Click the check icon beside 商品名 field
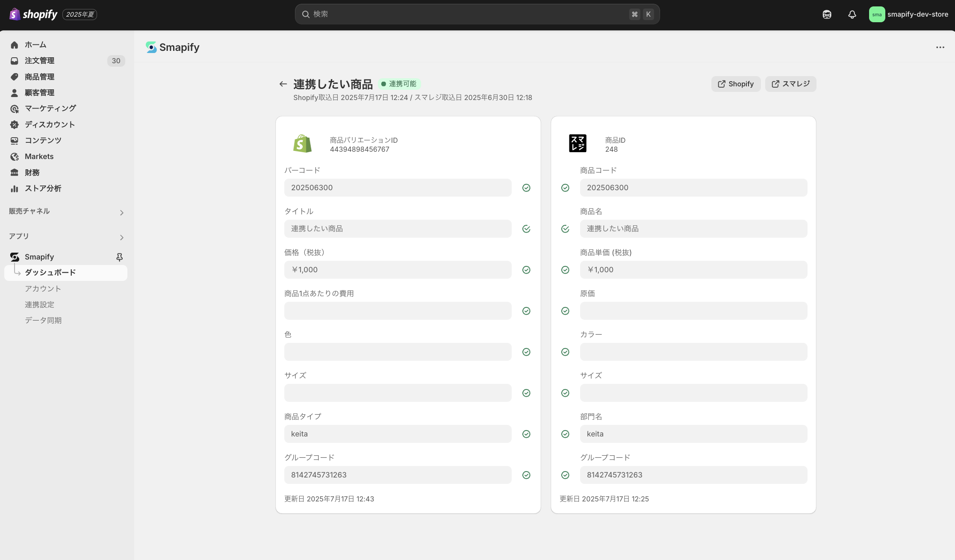The image size is (955, 560). click(565, 229)
